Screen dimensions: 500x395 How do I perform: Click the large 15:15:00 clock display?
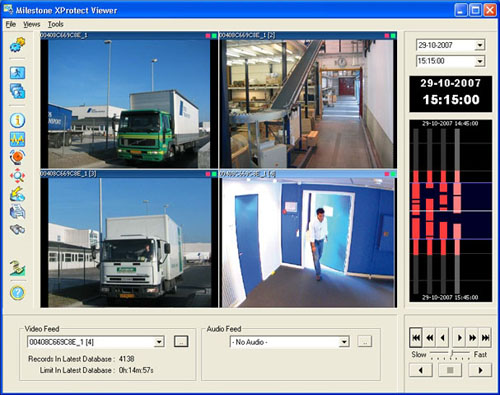coord(451,100)
